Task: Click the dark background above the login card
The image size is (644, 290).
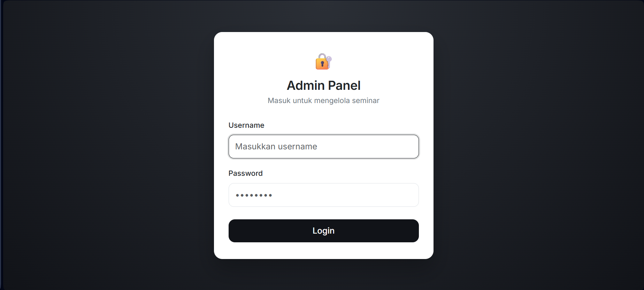Action: 323,16
